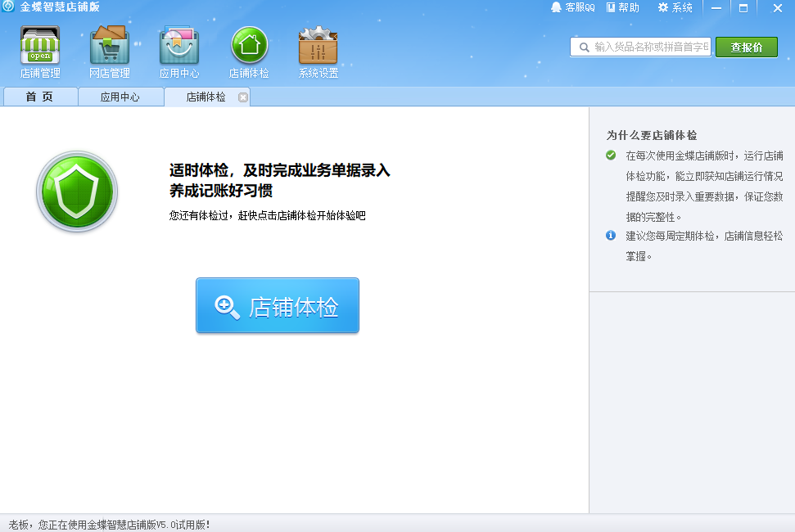The height and width of the screenshot is (532, 795).
Task: Open 店铺管理 store management icon
Action: [40, 52]
